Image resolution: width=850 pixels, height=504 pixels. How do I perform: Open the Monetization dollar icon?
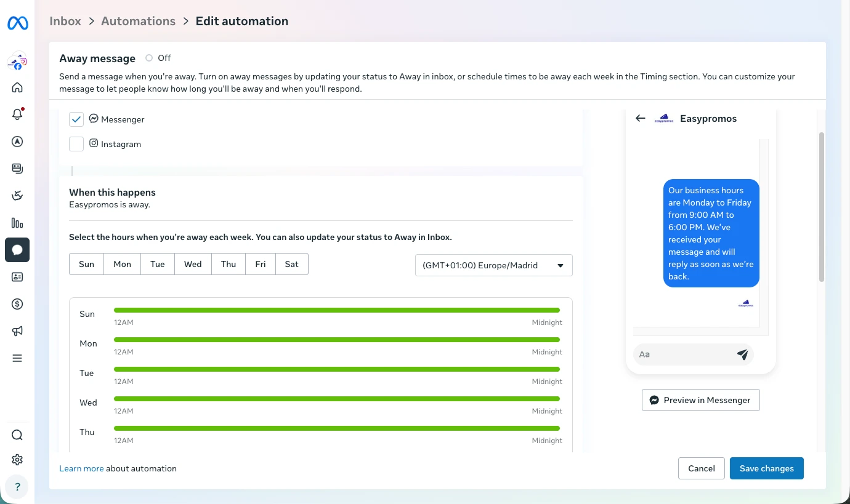tap(17, 303)
